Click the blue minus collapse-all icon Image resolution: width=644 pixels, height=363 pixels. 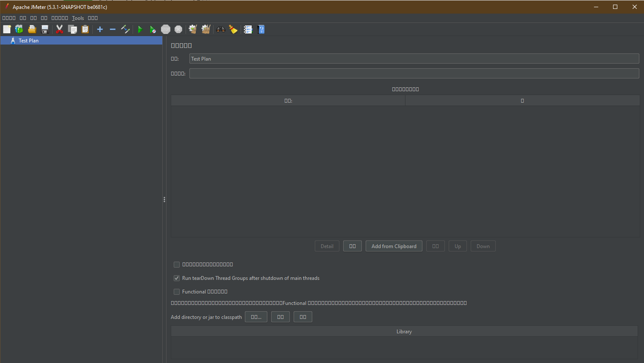point(113,29)
